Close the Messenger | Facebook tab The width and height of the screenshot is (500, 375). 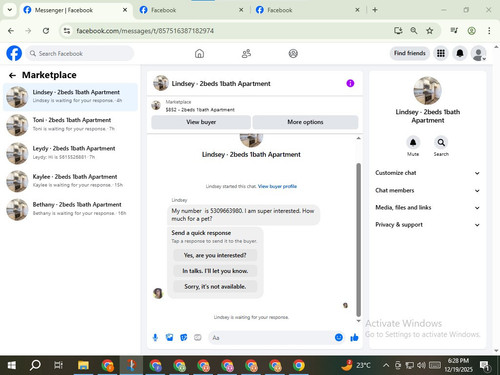point(125,10)
